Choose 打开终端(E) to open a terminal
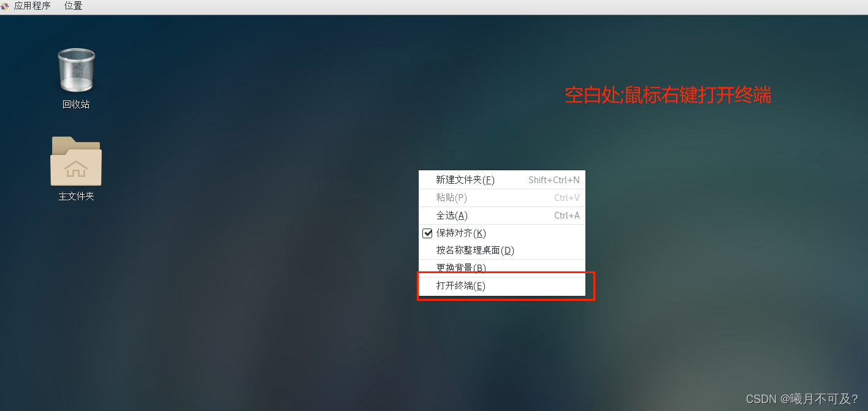This screenshot has height=411, width=868. point(501,286)
